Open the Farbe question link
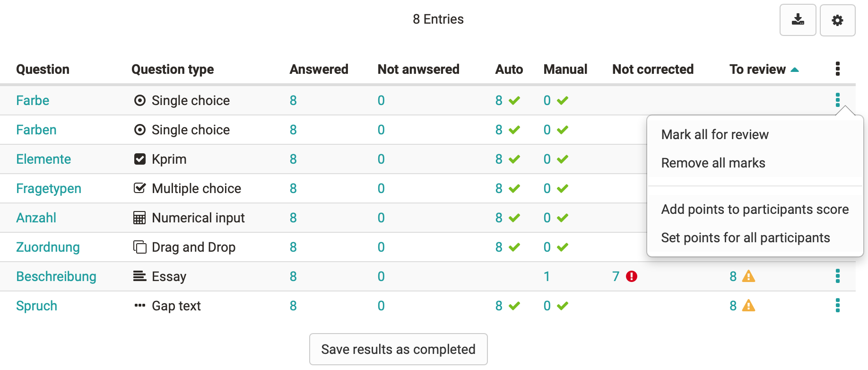Screen dimensions: 868x370 click(33, 101)
